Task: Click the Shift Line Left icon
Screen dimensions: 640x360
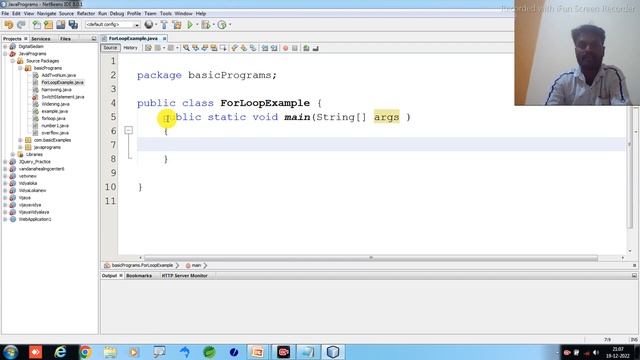Action: click(x=264, y=48)
